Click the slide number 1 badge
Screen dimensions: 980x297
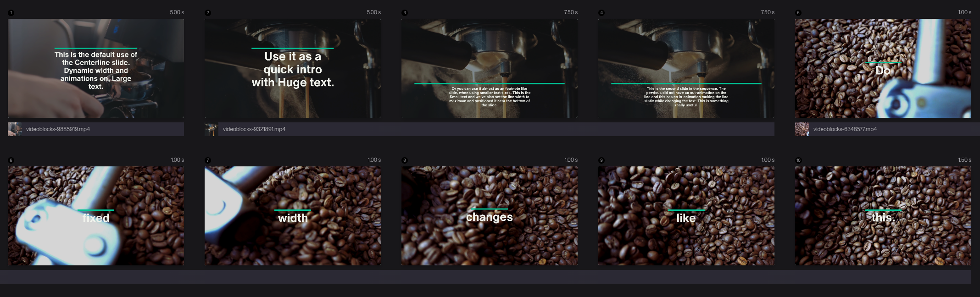(x=11, y=13)
